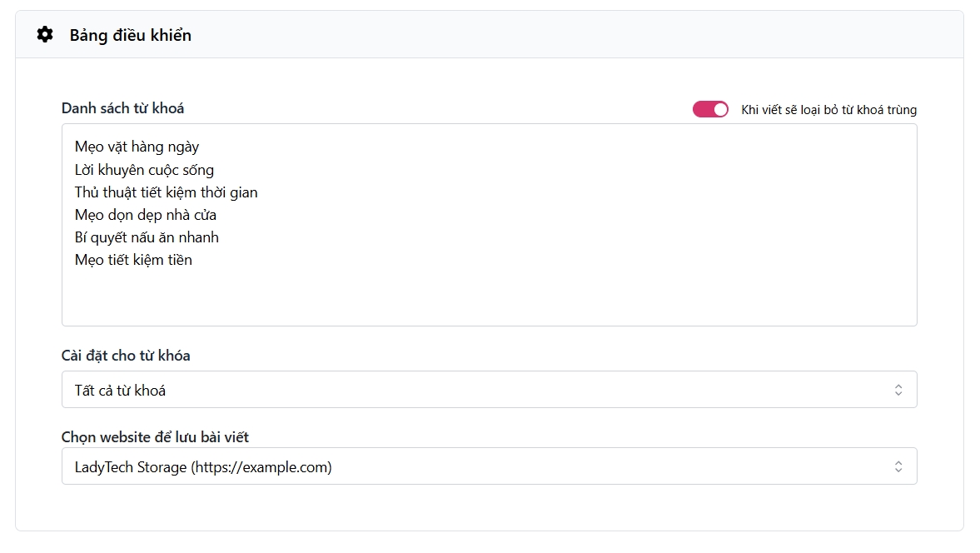The height and width of the screenshot is (553, 980).
Task: Click the 'Danh sách từ khoá' field label
Action: click(x=122, y=108)
